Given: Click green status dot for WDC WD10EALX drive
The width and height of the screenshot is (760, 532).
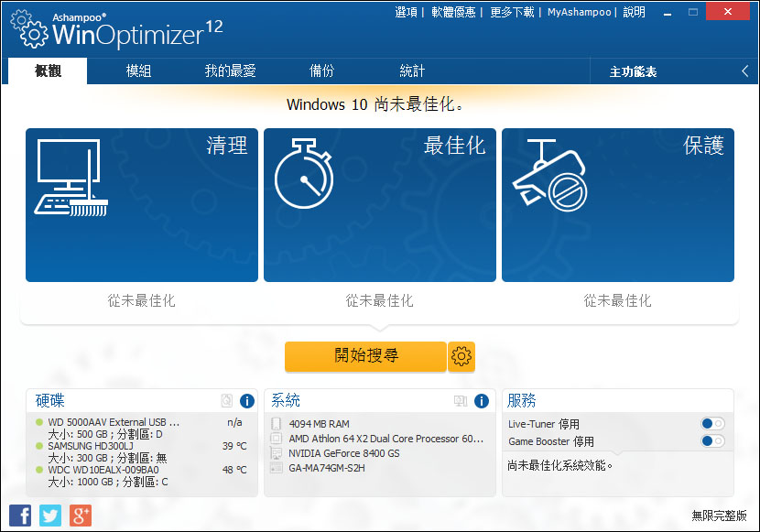Looking at the screenshot, I should tap(39, 470).
